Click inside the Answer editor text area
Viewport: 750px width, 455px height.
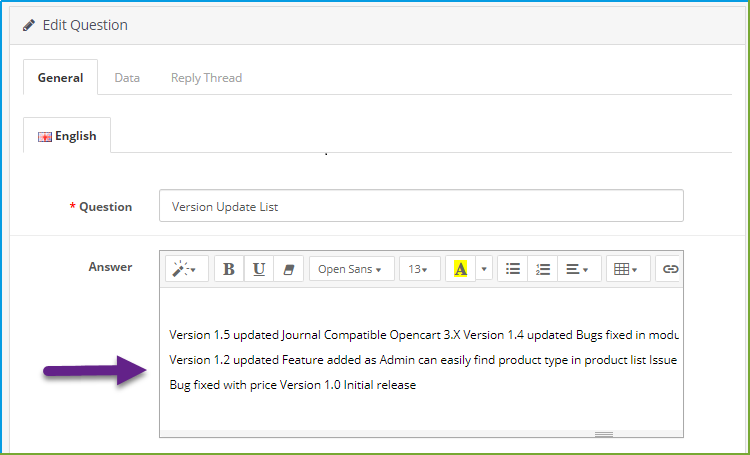[x=421, y=359]
